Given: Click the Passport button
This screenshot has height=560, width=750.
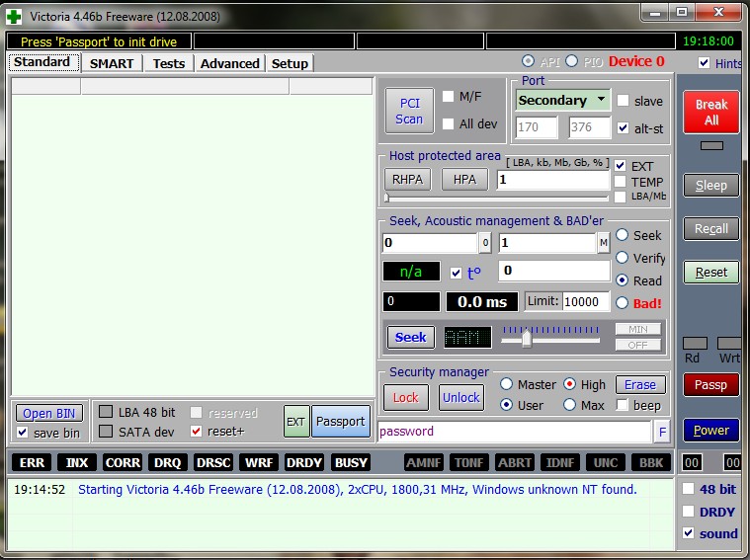Looking at the screenshot, I should click(341, 422).
